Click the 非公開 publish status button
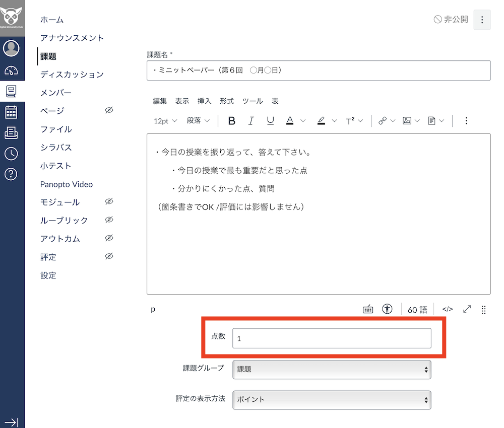Screen dimensions: 504x428 [450, 20]
